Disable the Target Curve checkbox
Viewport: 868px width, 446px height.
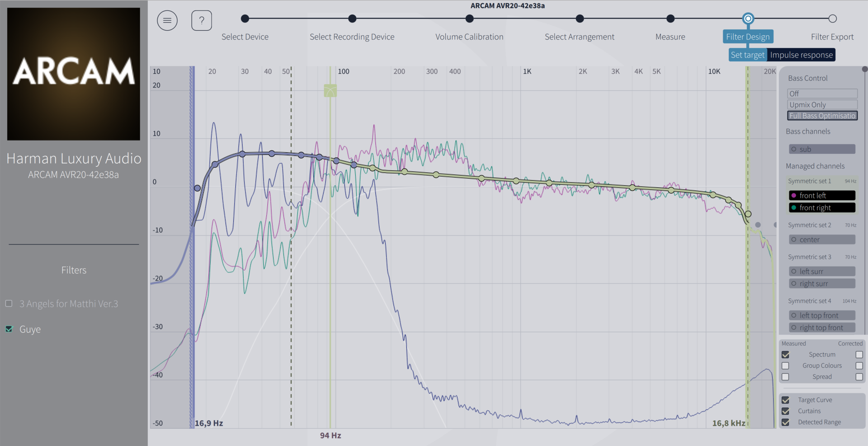point(785,400)
